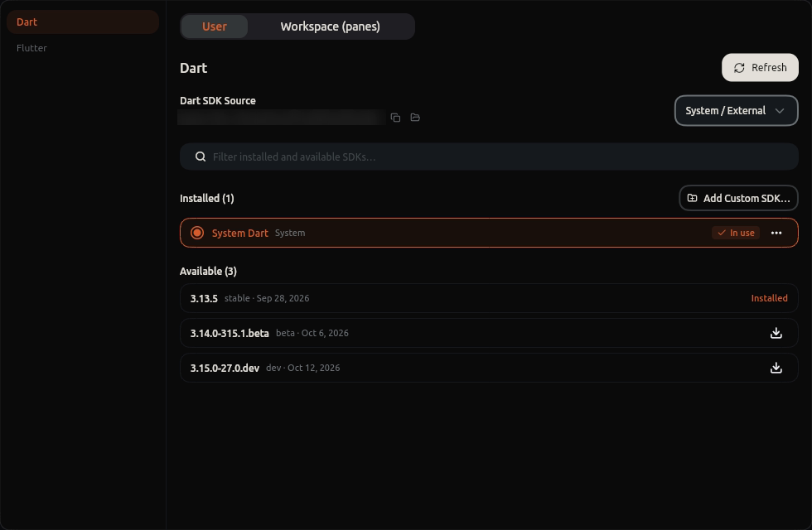The image size is (812, 530).
Task: Open the System Dart more options menu
Action: tap(776, 233)
